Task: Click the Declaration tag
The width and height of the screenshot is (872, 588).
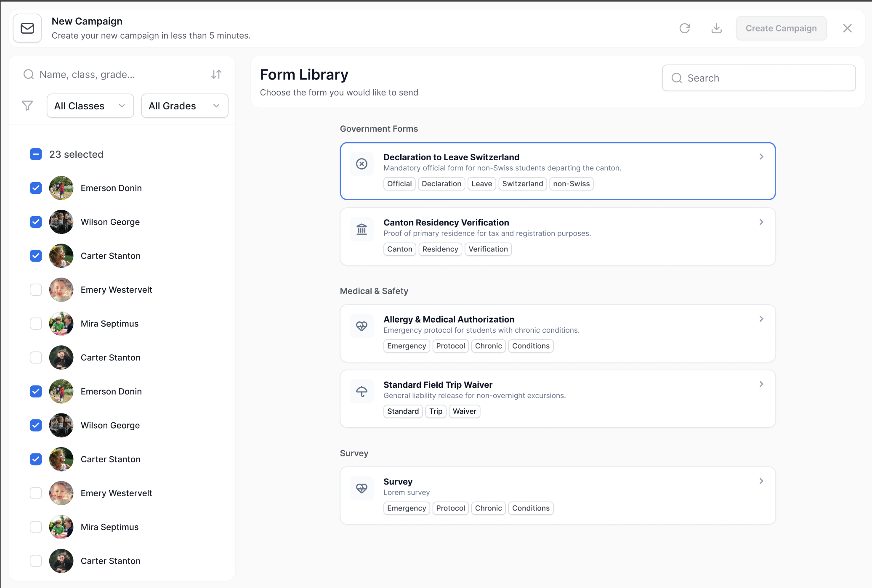Action: pos(441,184)
